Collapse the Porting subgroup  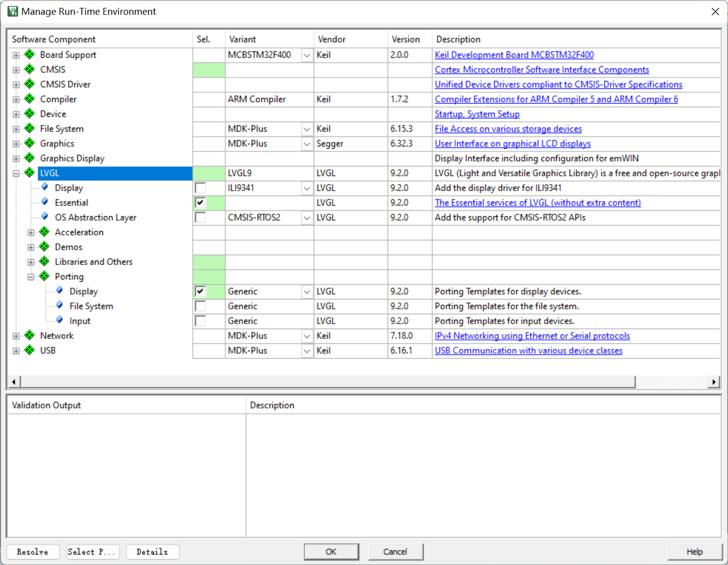[31, 277]
